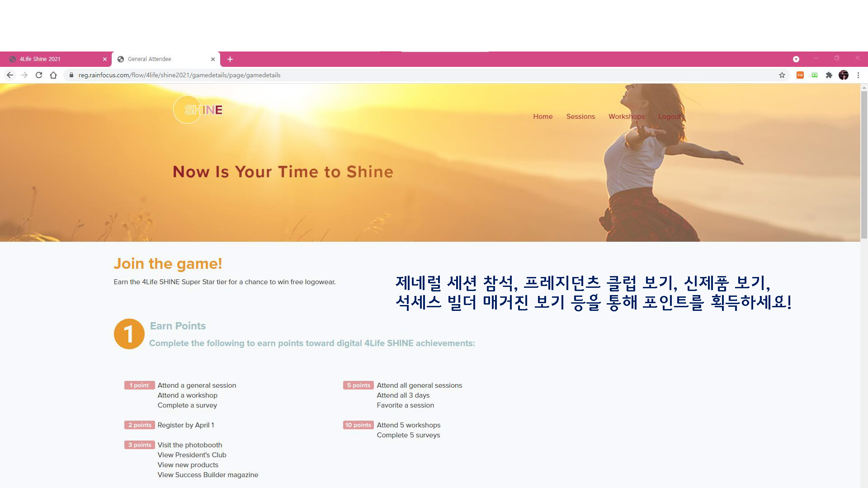Click 'Complete 5 surveys' text
This screenshot has height=488, width=868.
[408, 435]
